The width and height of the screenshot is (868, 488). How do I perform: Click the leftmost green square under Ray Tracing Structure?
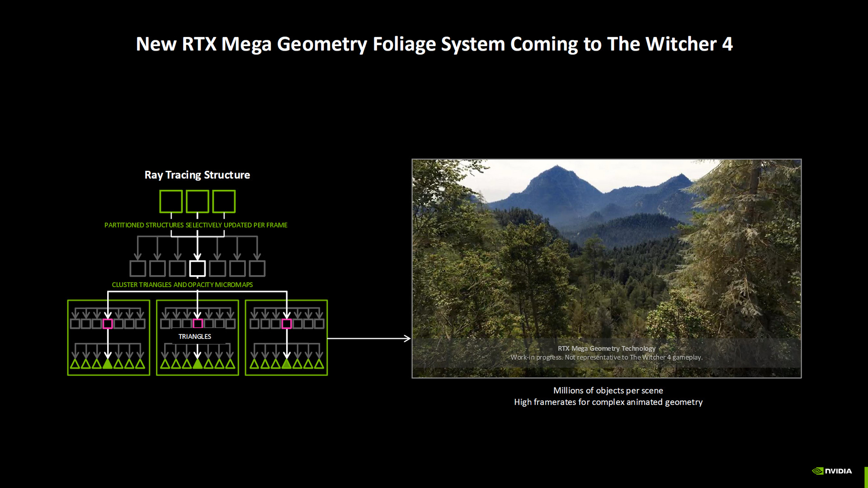(x=171, y=201)
